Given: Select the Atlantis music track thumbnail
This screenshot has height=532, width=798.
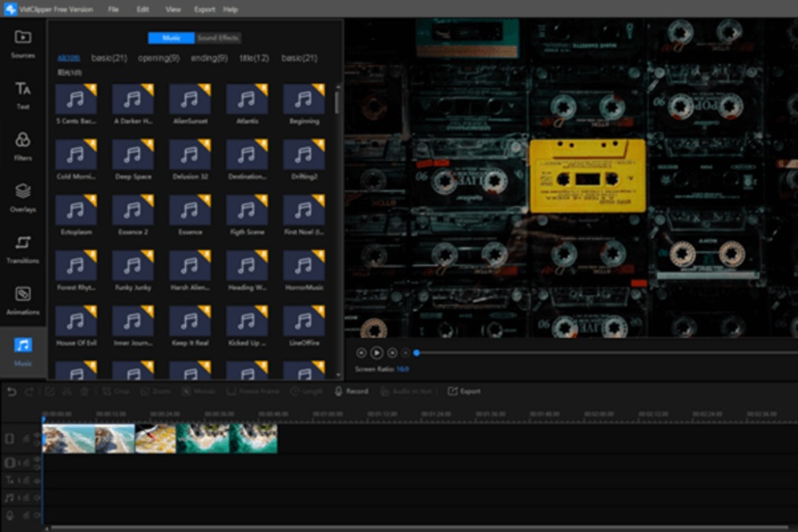Looking at the screenshot, I should (x=246, y=100).
